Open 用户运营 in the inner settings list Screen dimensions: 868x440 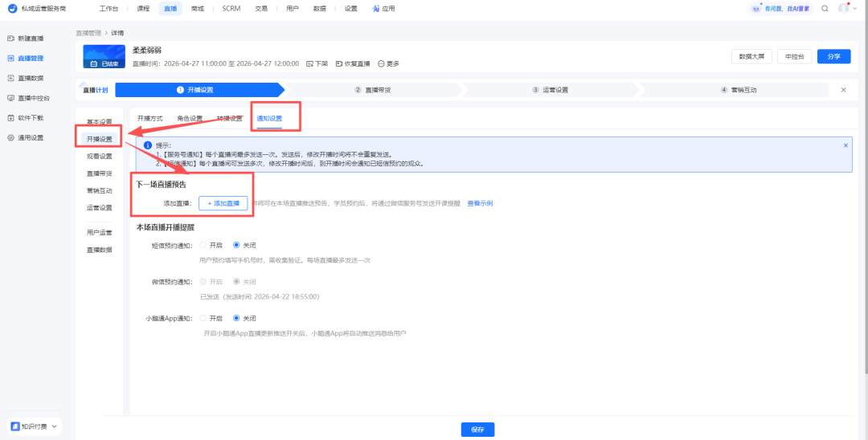[100, 233]
